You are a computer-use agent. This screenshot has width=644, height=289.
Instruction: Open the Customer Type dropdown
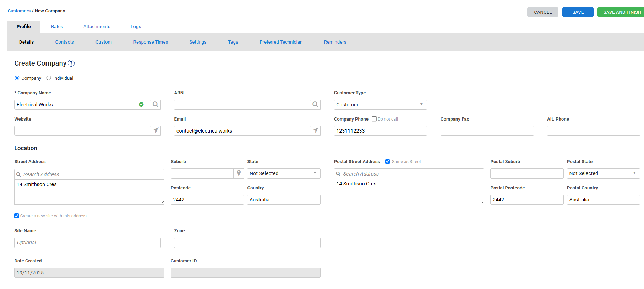pyautogui.click(x=380, y=105)
